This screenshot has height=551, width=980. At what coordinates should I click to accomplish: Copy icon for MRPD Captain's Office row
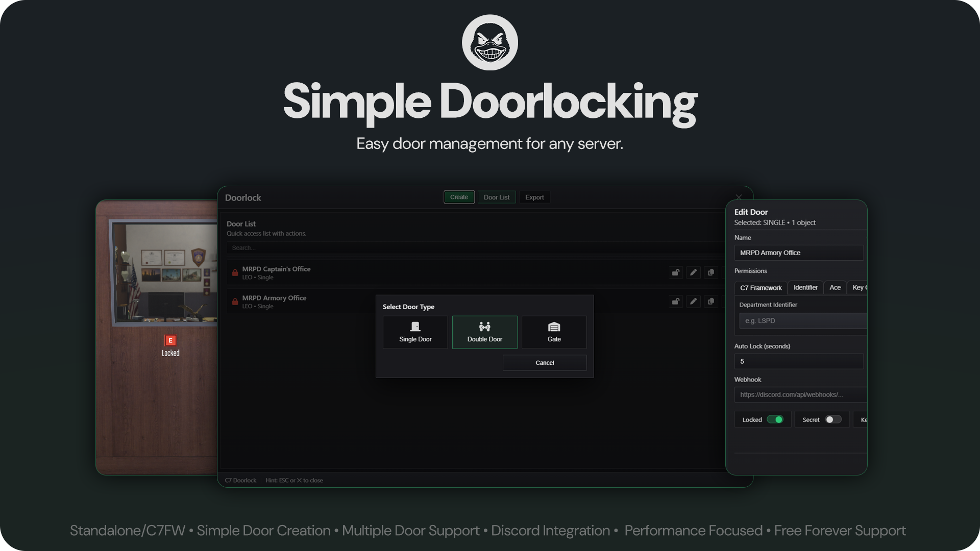[x=711, y=272]
